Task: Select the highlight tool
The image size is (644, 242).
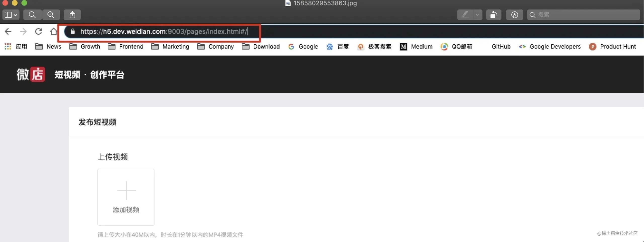Action: click(x=465, y=15)
